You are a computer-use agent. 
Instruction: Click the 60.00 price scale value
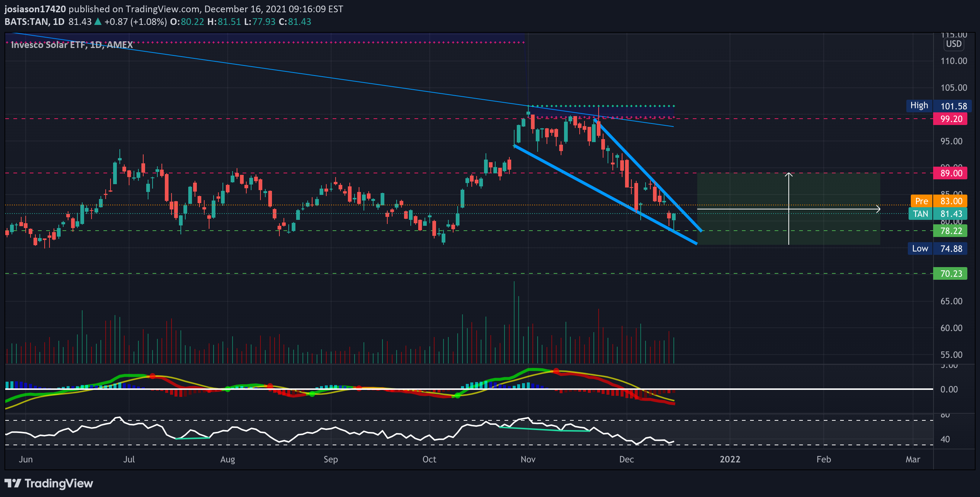point(951,328)
